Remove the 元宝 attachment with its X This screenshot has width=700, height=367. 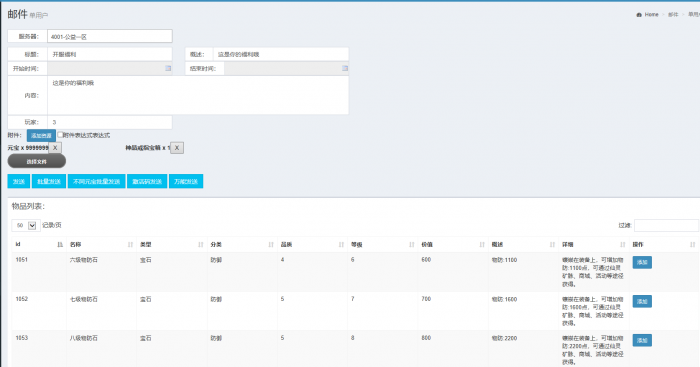[x=55, y=148]
